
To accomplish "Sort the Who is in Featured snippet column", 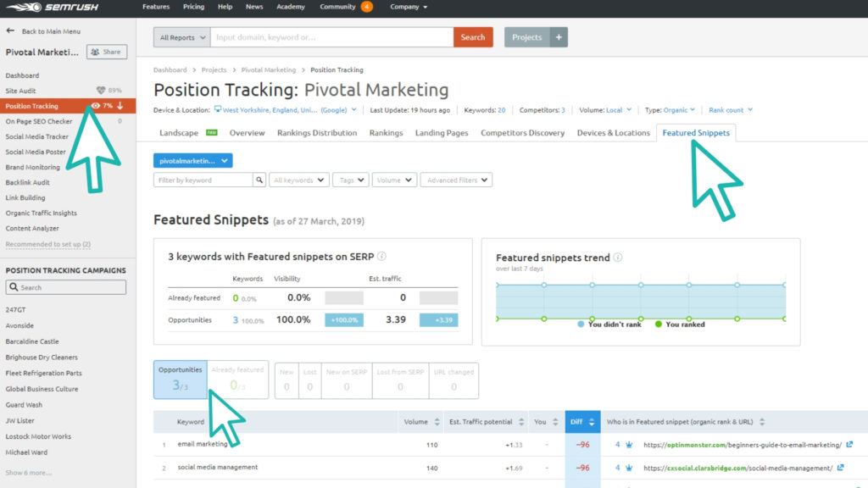I will [x=762, y=422].
